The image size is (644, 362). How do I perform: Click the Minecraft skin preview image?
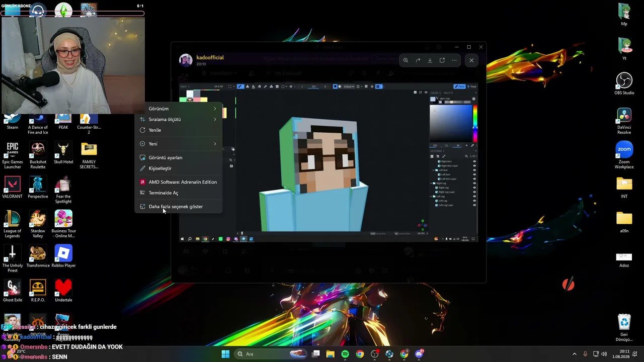click(x=328, y=163)
